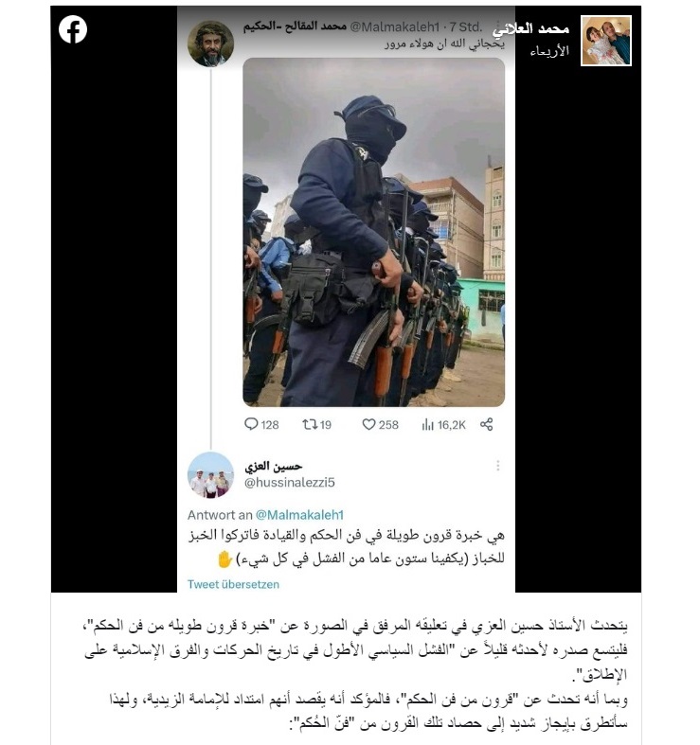Click the raised hand emoji in the reply
This screenshot has height=745, width=700.
[x=224, y=559]
